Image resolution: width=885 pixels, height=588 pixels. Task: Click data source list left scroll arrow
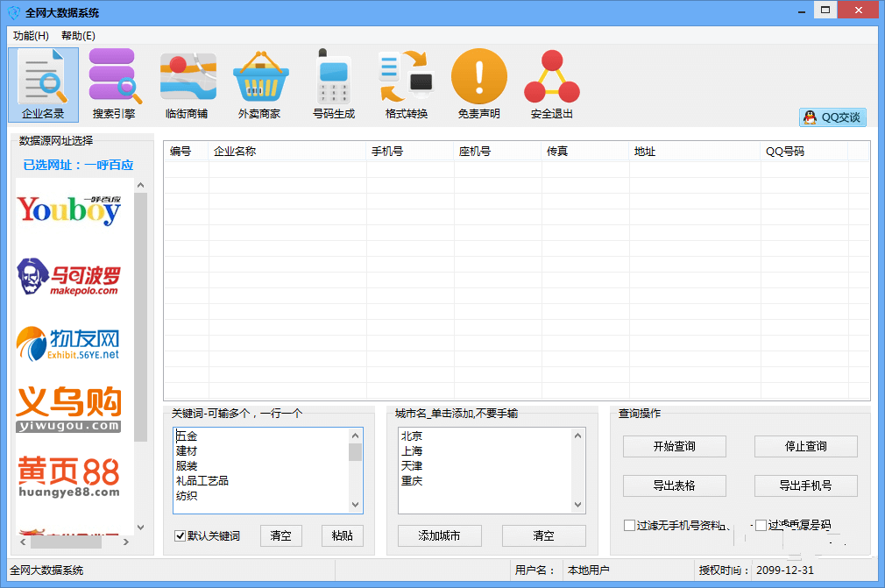[23, 542]
